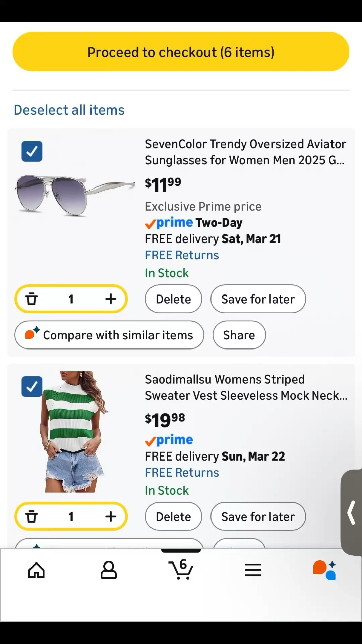Launch the Rufus AI assistant icon
This screenshot has width=362, height=644.
tap(324, 570)
